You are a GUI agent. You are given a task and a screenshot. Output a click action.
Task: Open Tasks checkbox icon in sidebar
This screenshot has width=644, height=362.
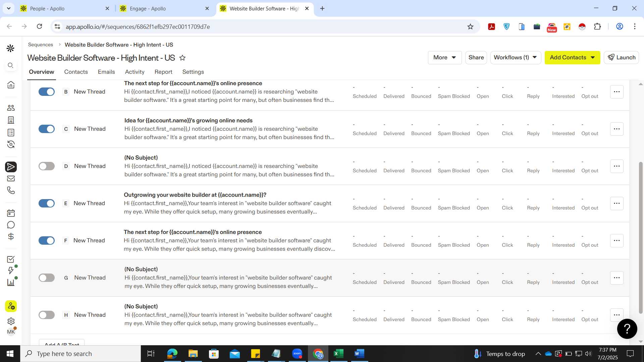[x=11, y=259]
